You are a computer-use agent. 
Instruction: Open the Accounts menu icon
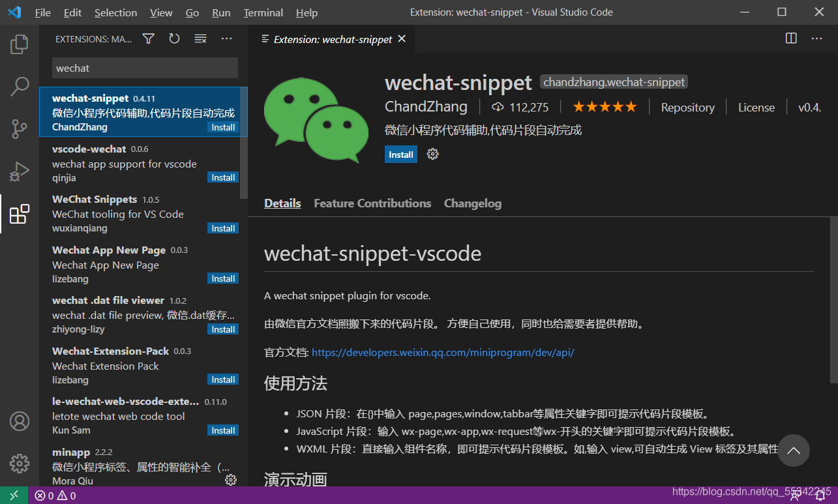click(20, 421)
